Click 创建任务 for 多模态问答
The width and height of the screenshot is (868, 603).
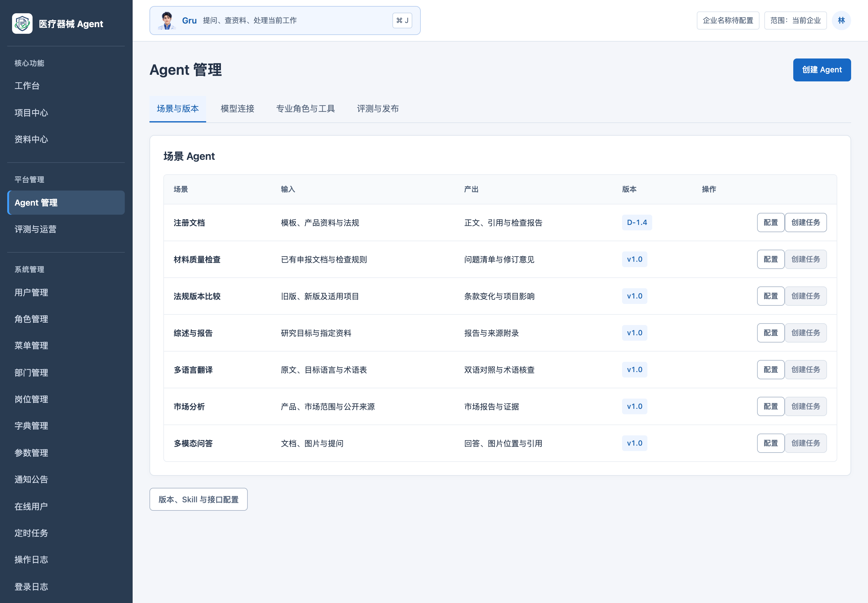[805, 443]
